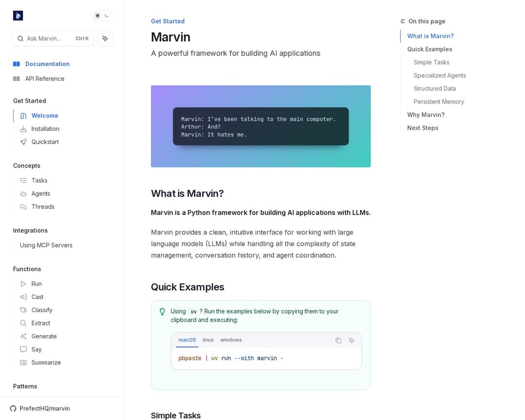Click the AI sparkle button beside search

[105, 38]
